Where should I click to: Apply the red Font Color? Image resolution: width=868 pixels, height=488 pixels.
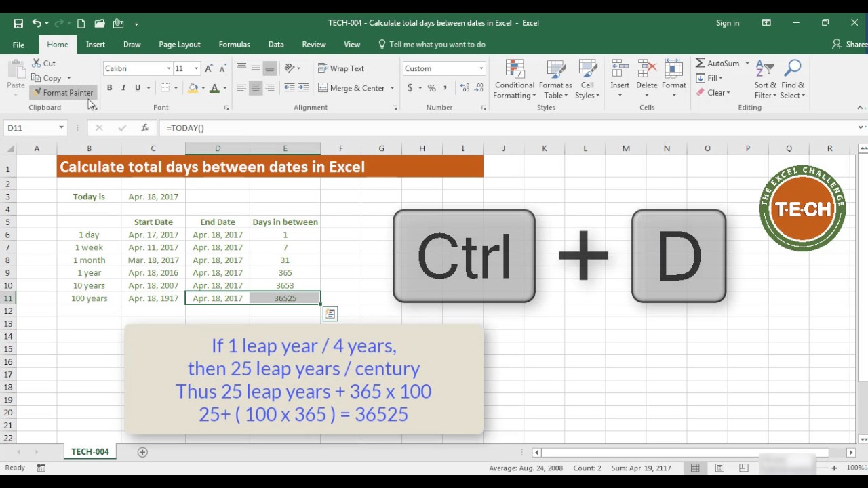point(214,88)
